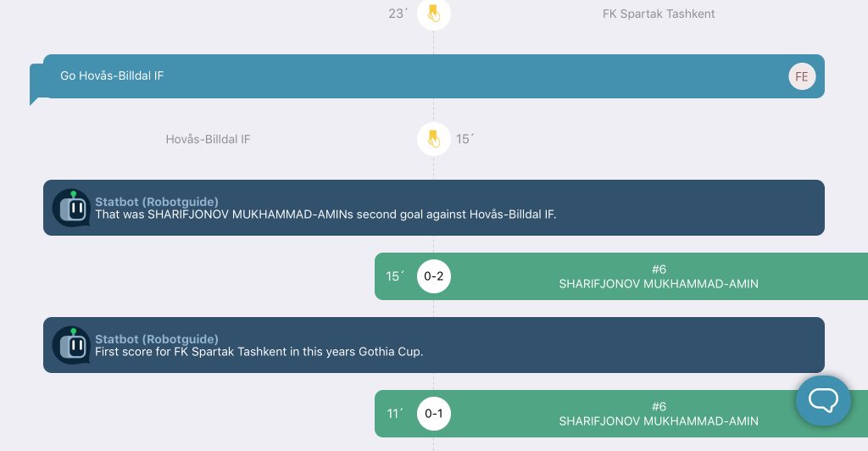Image resolution: width=868 pixels, height=451 pixels.
Task: Click the 15´ minute label in green goal bar
Action: click(394, 276)
